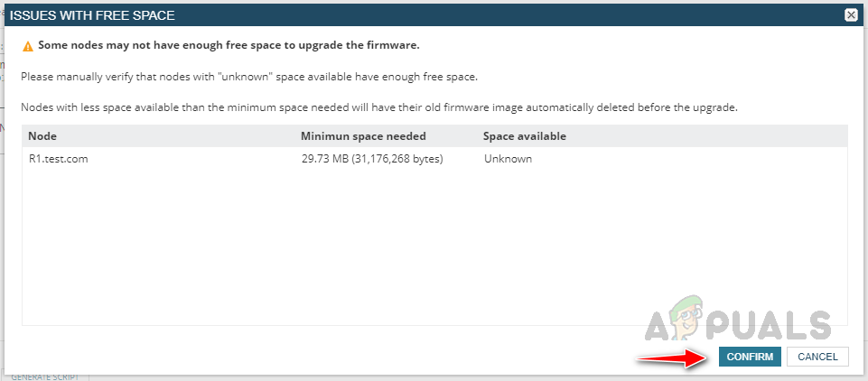
Task: Click the bold firmware upgrade warning message
Action: (229, 45)
